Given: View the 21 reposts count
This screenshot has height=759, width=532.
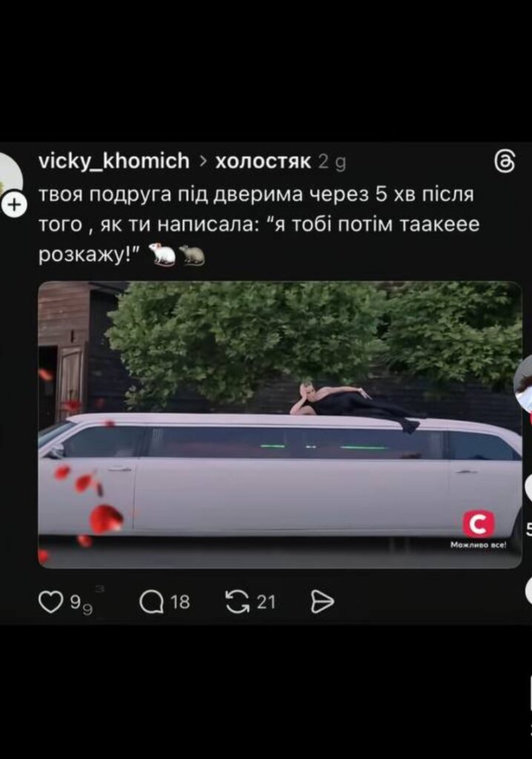Looking at the screenshot, I should [x=266, y=602].
